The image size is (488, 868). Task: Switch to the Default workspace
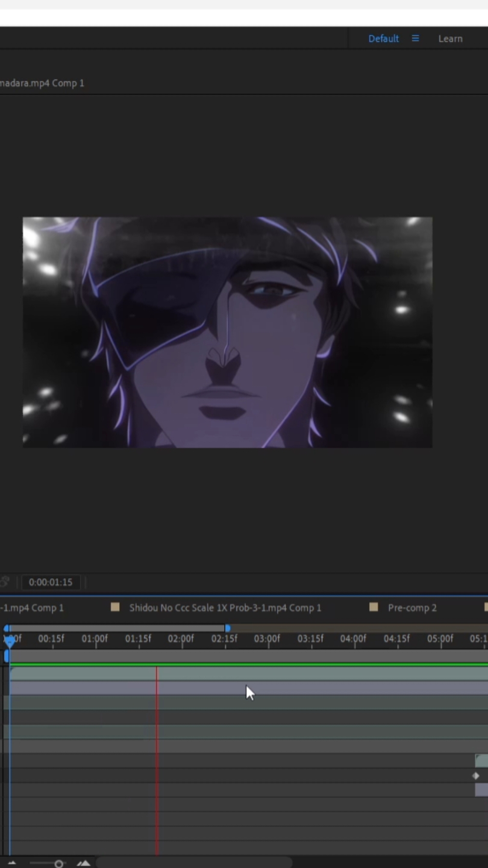(383, 39)
